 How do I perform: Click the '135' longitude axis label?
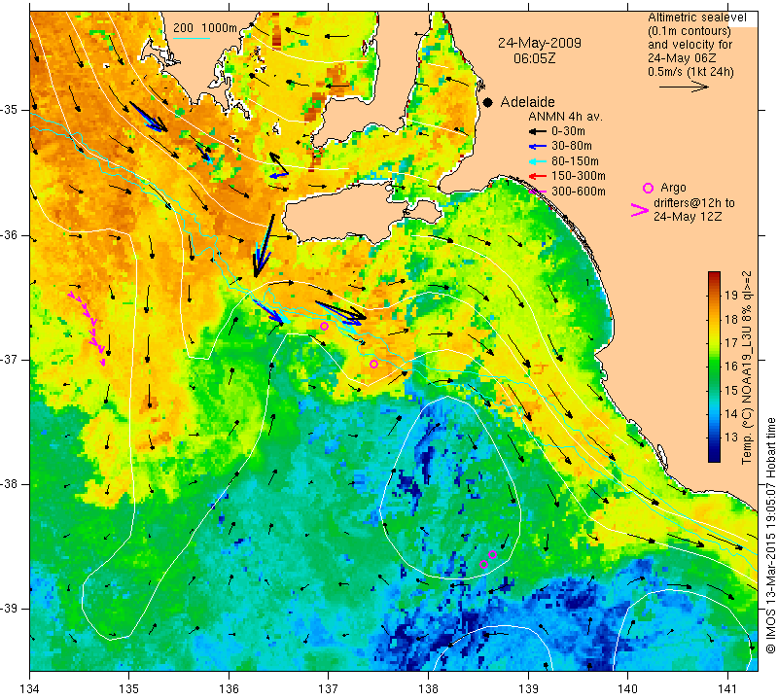point(129,688)
